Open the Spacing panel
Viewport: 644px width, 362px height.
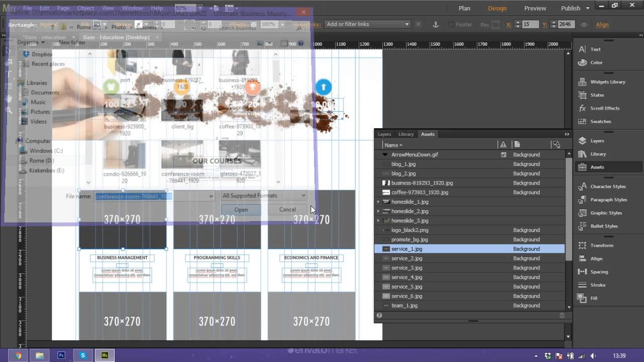593,271
